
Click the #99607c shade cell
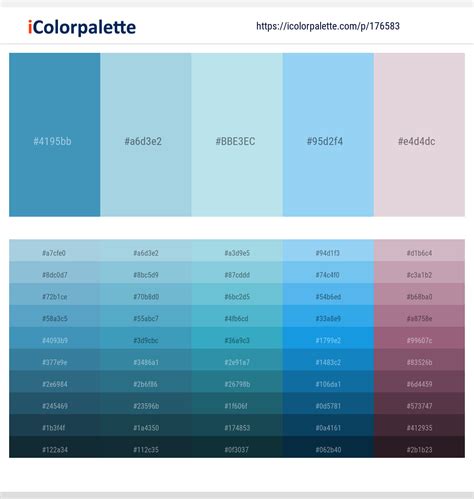tap(419, 338)
